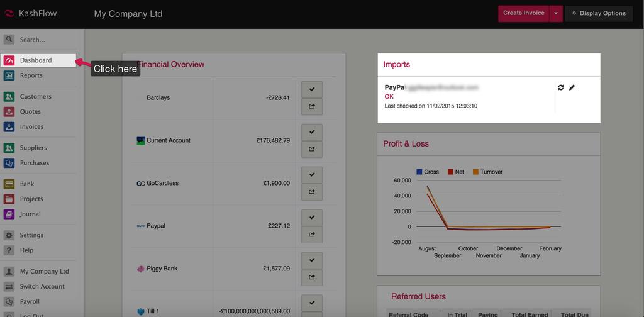Click the checkmark button for Barclays account
This screenshot has width=644, height=317.
click(312, 90)
